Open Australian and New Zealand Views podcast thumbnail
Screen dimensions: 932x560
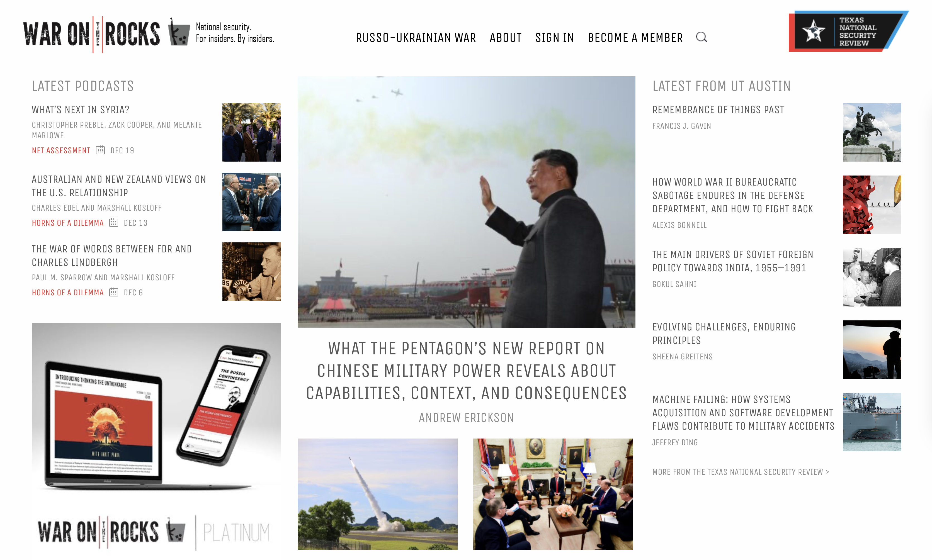(251, 202)
